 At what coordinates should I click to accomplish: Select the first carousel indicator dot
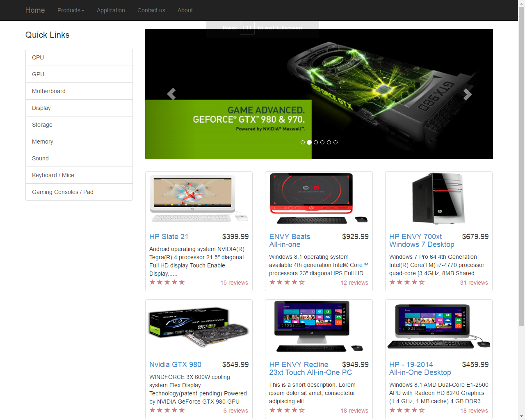pyautogui.click(x=303, y=142)
